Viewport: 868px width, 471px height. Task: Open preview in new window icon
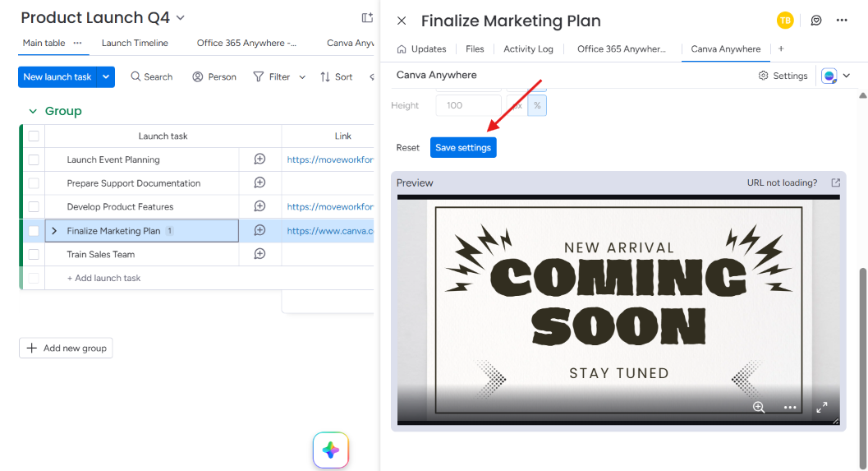835,182
